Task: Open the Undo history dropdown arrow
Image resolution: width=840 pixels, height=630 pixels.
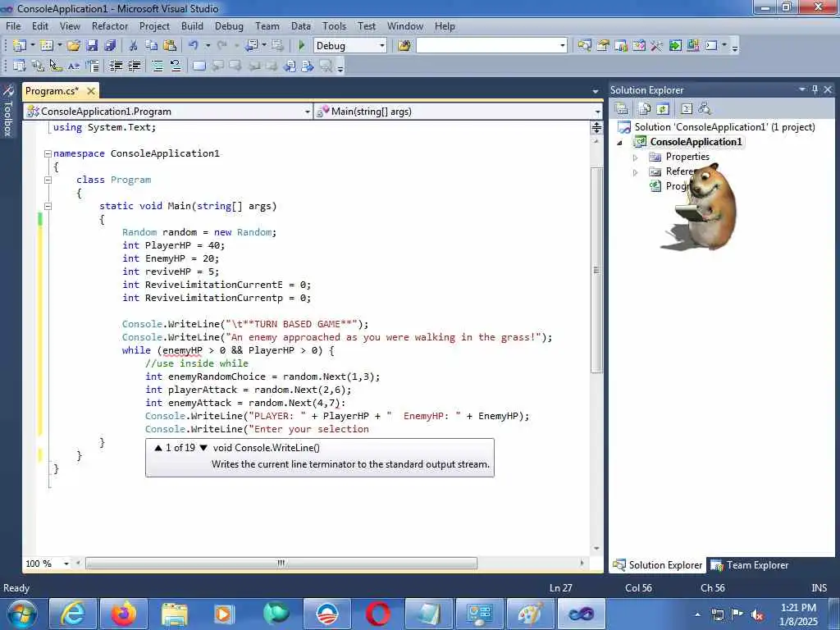Action: 208,46
